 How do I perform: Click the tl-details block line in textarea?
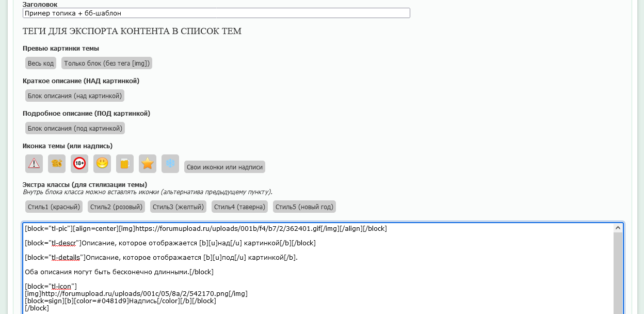coord(161,257)
